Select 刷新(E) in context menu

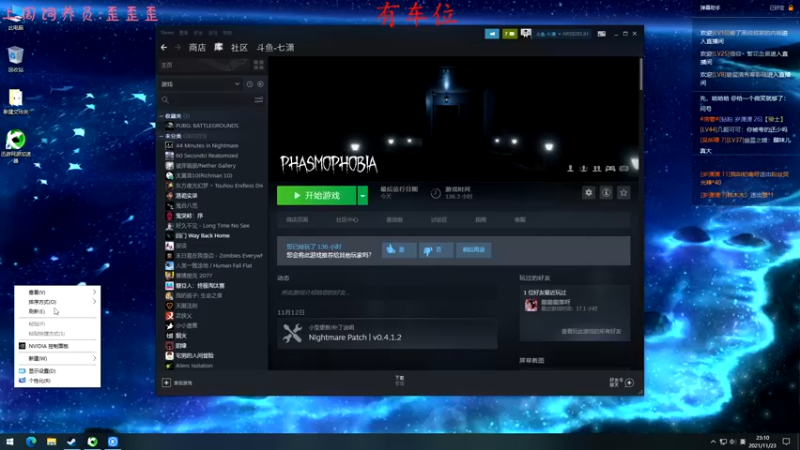coord(57,311)
